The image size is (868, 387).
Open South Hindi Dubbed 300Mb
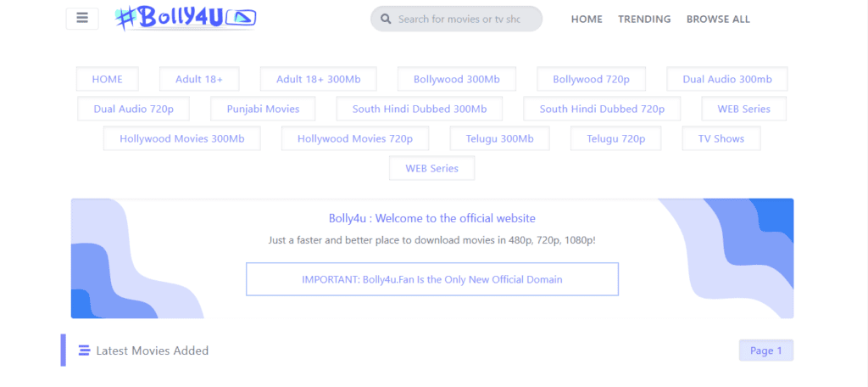[420, 109]
